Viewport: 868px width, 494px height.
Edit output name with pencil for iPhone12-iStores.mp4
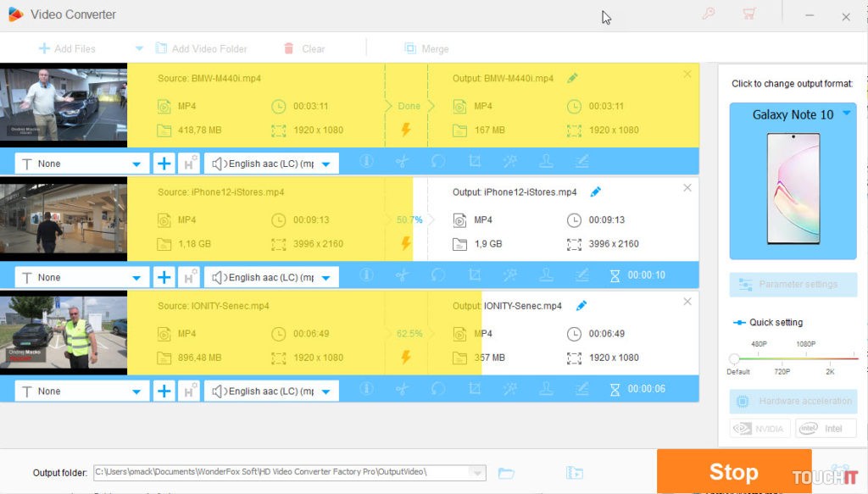click(595, 192)
